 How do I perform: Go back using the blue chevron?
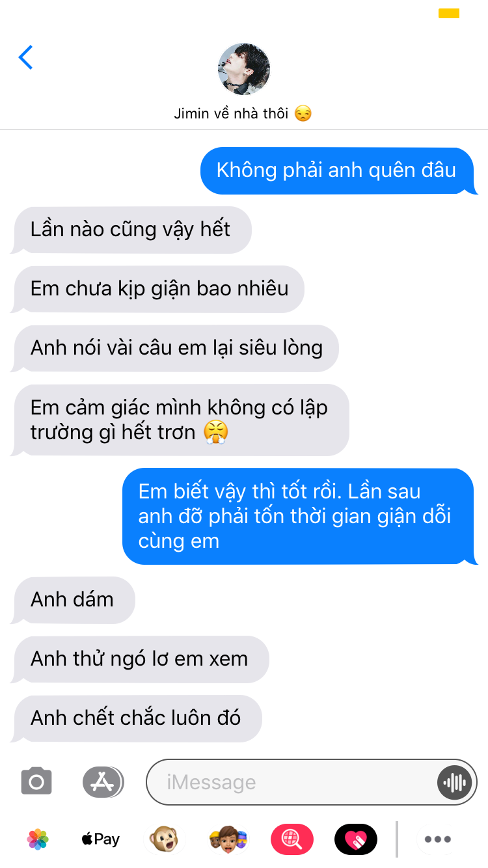(25, 58)
